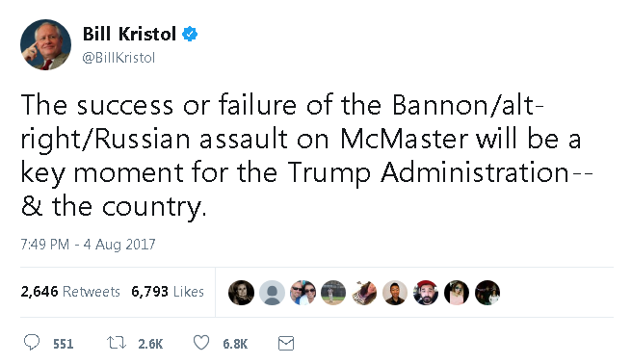632x364 pixels.
Task: Click the reply speech bubble icon
Action: pos(32,343)
